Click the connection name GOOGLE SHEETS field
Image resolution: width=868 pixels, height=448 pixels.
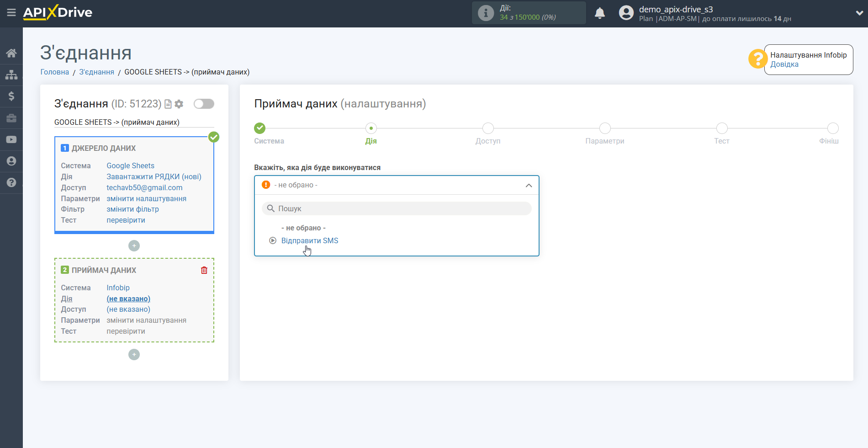tap(134, 122)
